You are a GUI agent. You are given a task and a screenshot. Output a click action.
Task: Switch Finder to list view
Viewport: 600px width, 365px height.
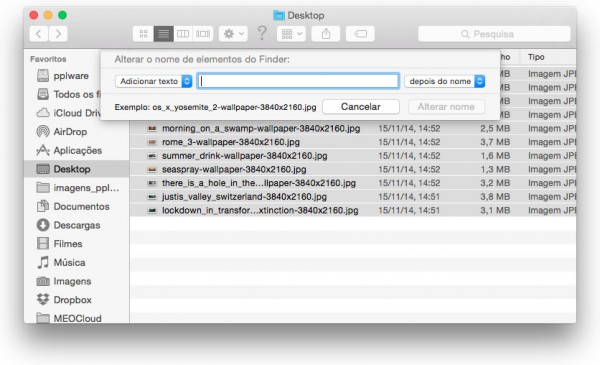[x=163, y=34]
